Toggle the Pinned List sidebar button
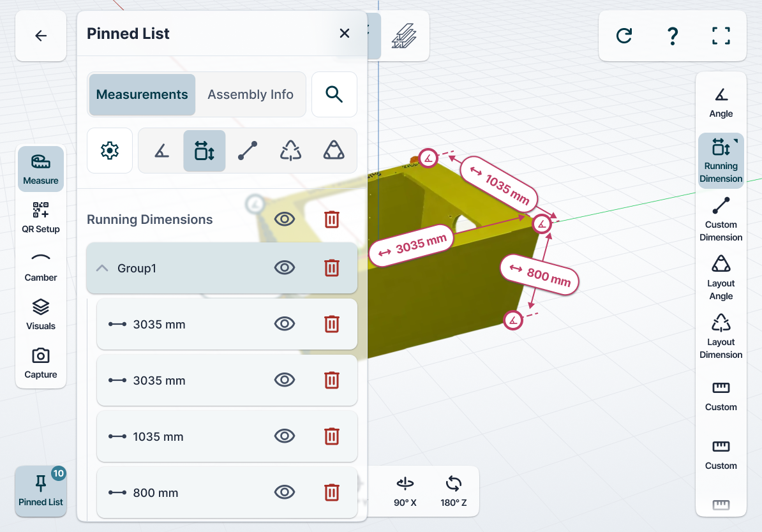Viewport: 762px width, 532px height. [x=41, y=491]
